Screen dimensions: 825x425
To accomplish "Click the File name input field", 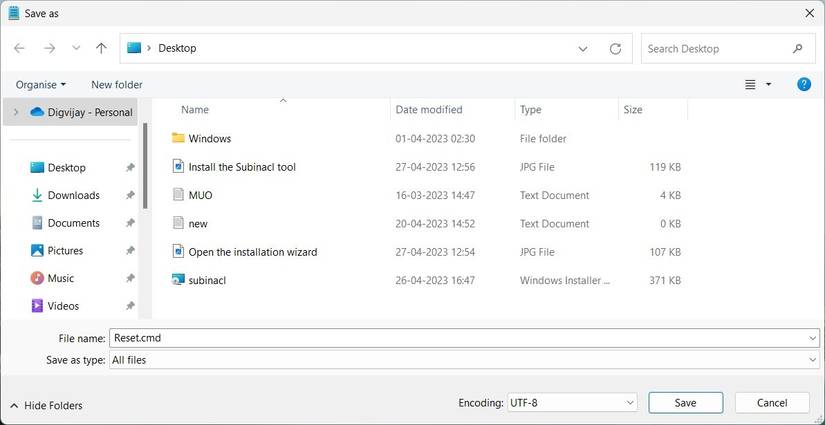I will coord(460,338).
